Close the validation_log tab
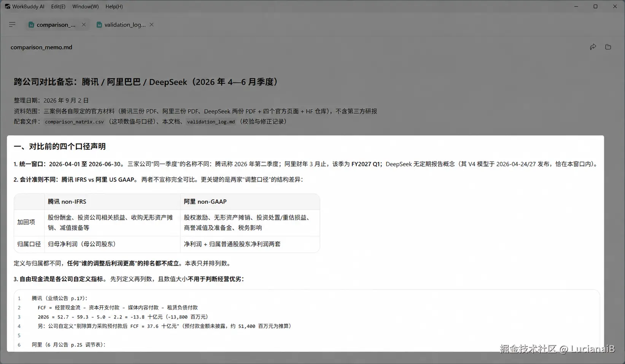 (151, 24)
